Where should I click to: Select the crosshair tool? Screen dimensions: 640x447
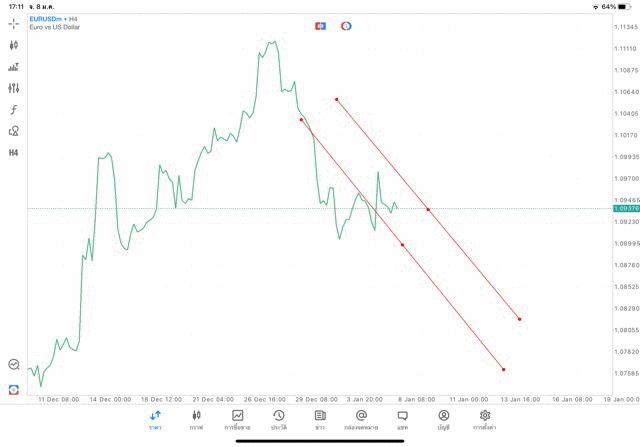tap(14, 23)
